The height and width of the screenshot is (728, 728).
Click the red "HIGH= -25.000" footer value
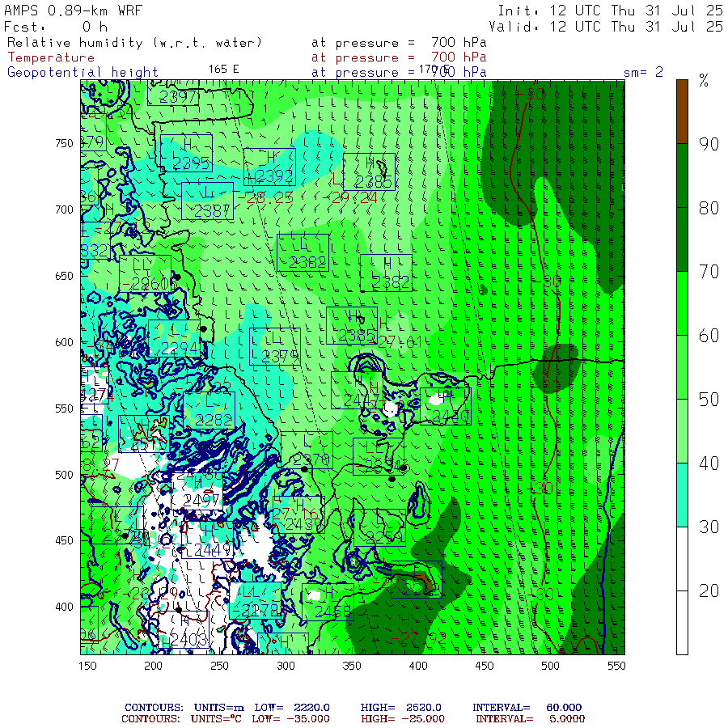[403, 719]
